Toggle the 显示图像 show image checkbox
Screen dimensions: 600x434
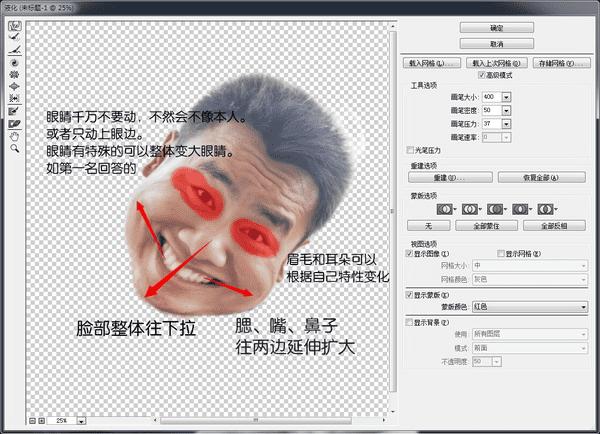pos(409,253)
